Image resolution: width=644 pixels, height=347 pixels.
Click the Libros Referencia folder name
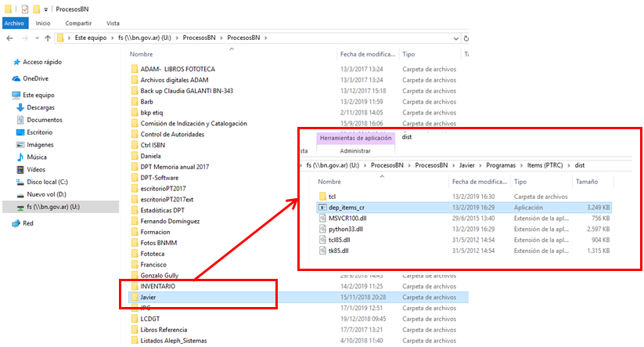tap(164, 330)
